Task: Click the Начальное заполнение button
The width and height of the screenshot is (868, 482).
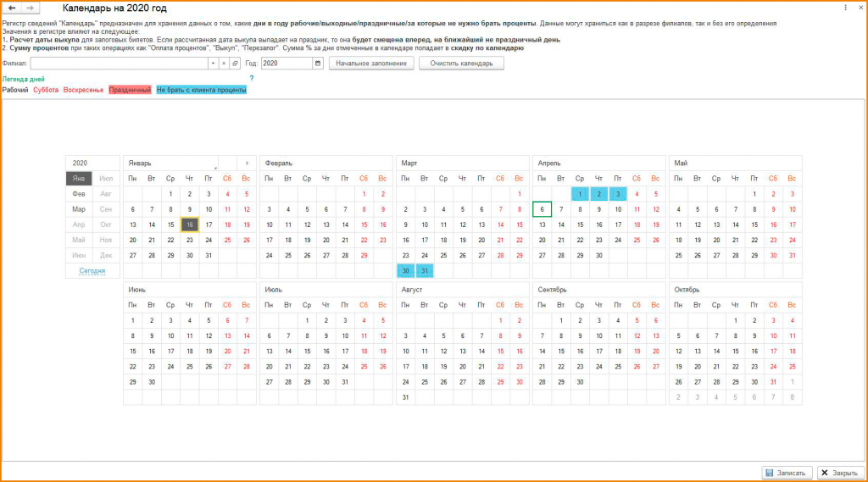Action: [x=371, y=63]
